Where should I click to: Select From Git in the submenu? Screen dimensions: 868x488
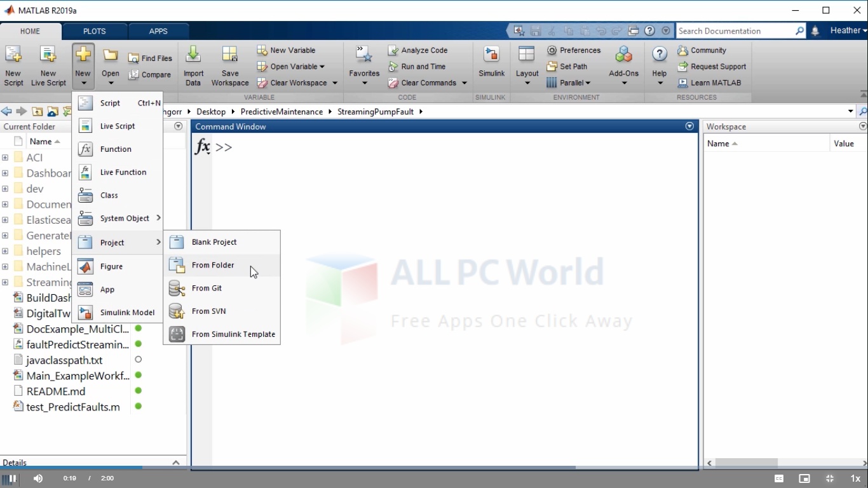(222, 288)
